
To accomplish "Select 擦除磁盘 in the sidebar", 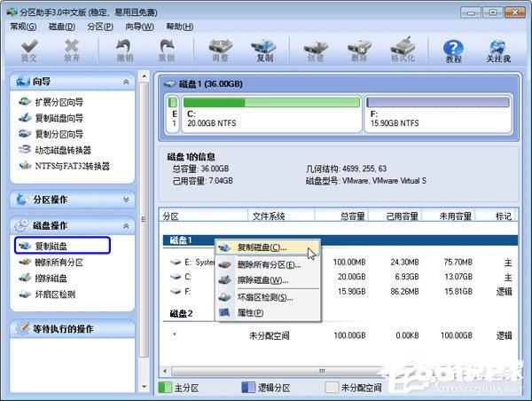I will (43, 278).
